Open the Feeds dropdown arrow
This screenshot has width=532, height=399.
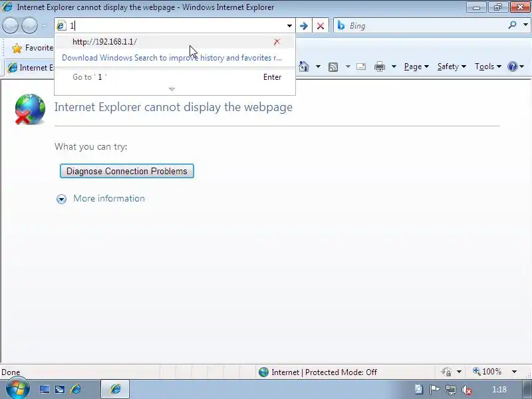coord(348,66)
